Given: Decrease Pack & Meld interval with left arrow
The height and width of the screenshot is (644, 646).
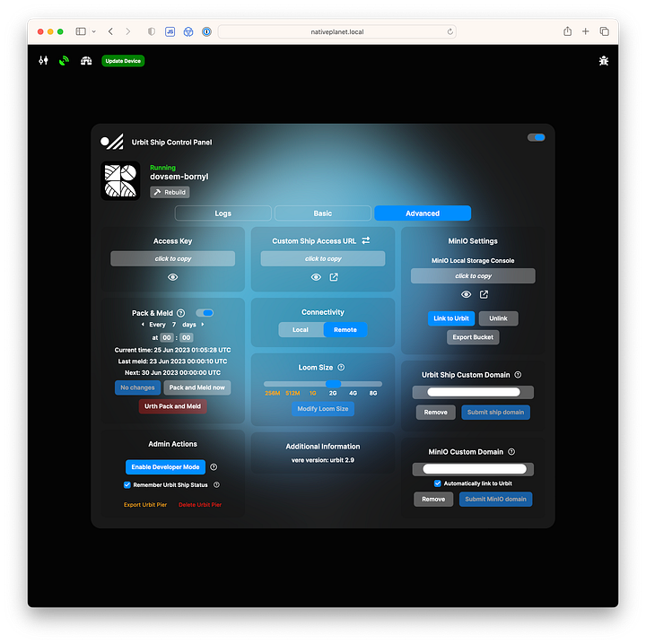Looking at the screenshot, I should (x=143, y=325).
